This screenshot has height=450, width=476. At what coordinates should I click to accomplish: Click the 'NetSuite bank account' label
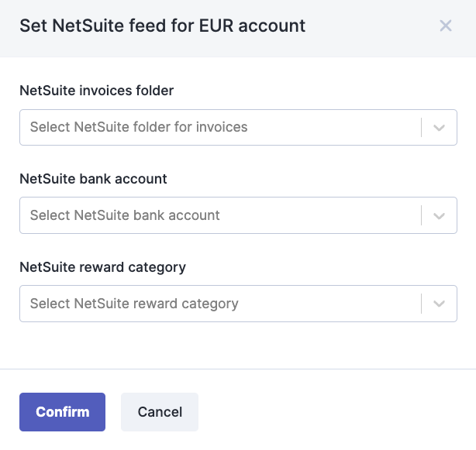click(93, 179)
